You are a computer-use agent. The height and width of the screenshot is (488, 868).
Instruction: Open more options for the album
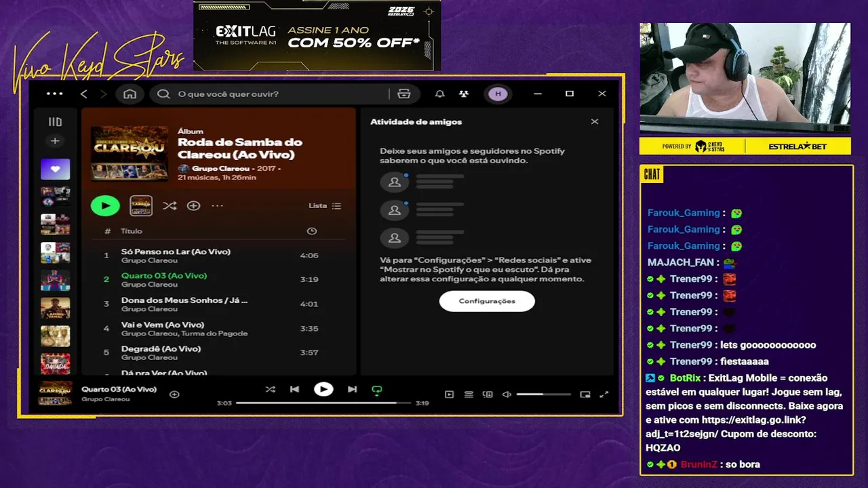click(x=217, y=205)
